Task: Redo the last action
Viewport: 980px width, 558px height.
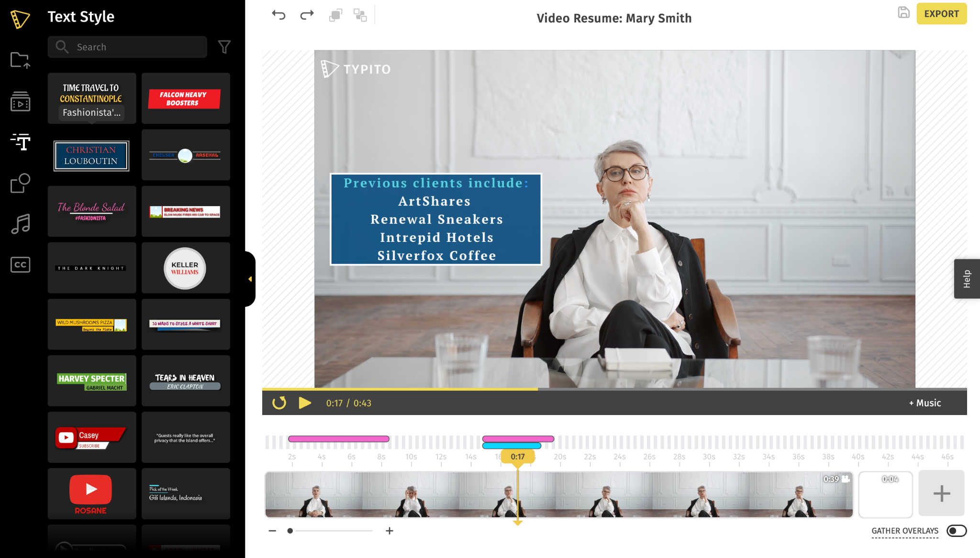Action: tap(307, 15)
